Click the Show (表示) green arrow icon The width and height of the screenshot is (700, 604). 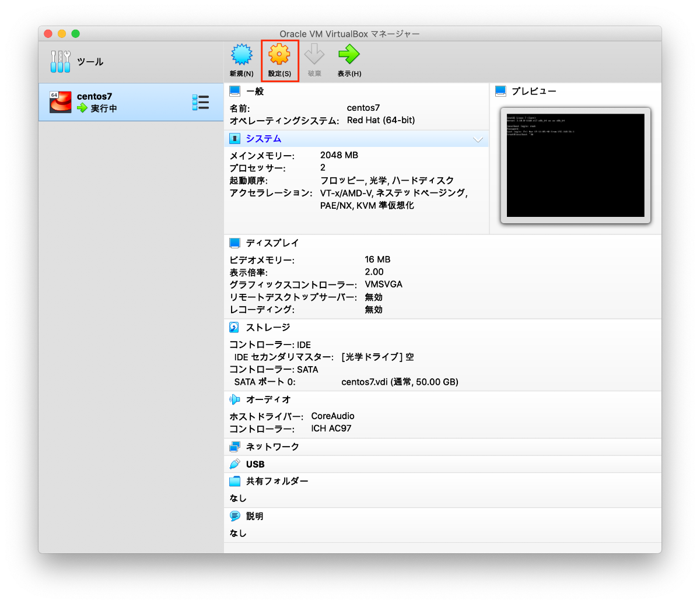coord(349,54)
